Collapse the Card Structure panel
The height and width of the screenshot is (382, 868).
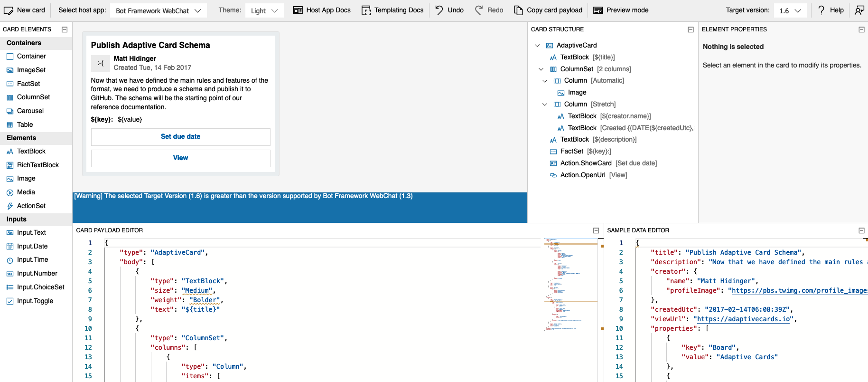[691, 29]
